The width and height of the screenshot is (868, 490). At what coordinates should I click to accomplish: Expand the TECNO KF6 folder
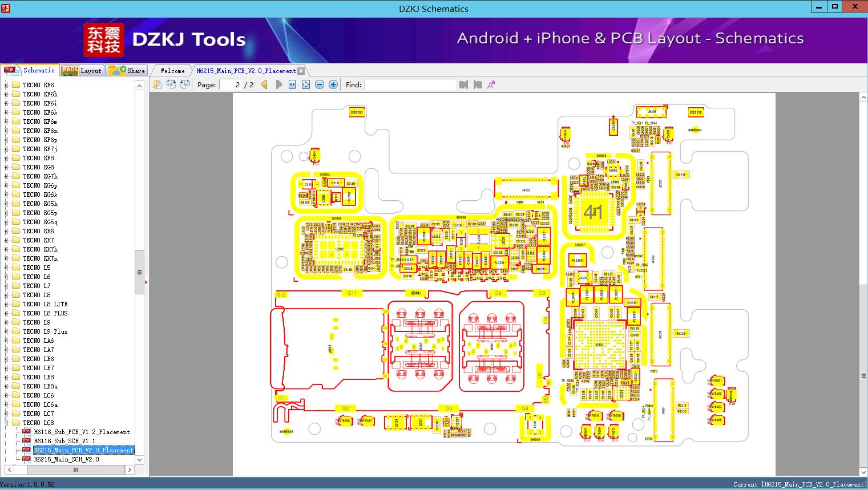click(6, 85)
